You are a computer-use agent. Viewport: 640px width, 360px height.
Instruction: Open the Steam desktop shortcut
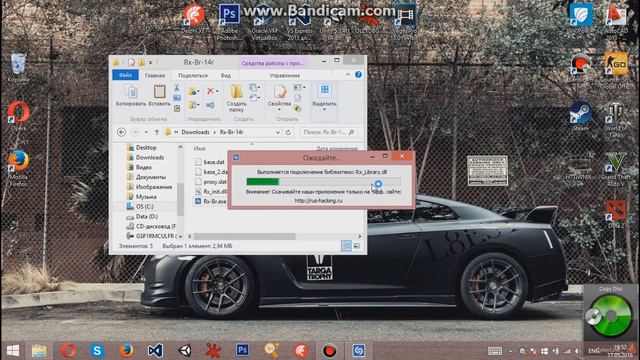point(580,116)
